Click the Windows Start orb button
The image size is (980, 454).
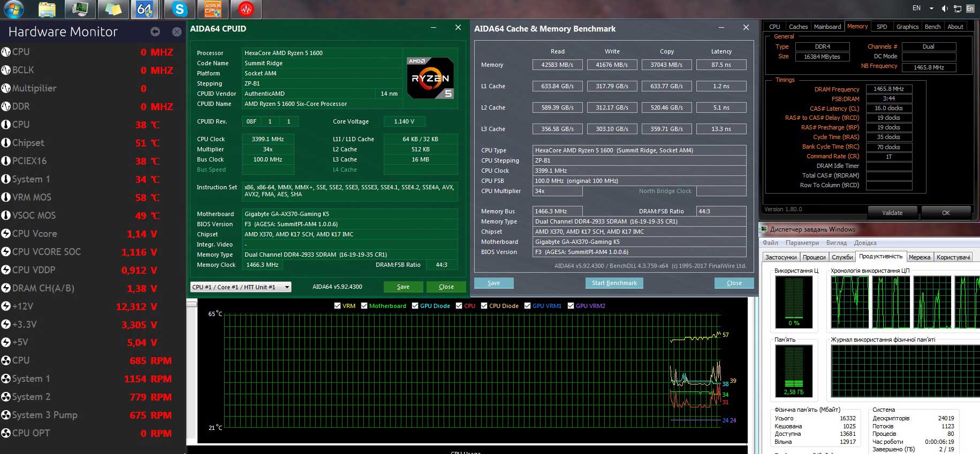[x=13, y=9]
